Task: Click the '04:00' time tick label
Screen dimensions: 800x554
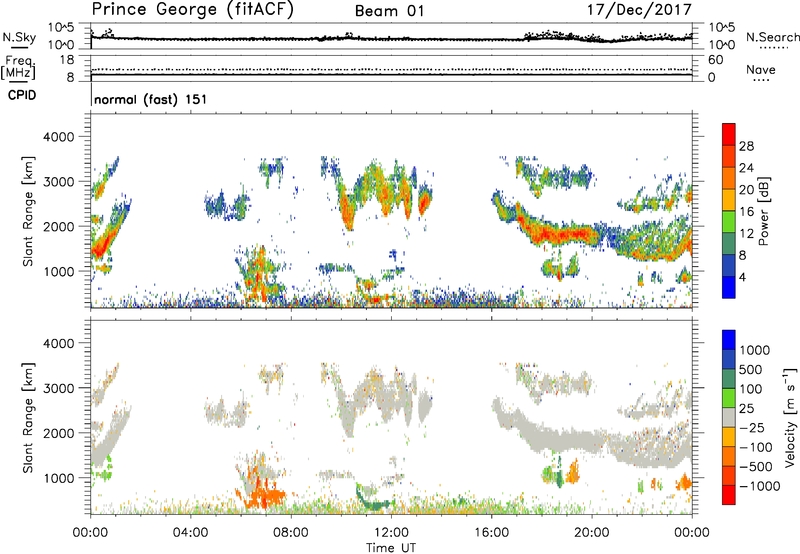Action: [x=190, y=533]
